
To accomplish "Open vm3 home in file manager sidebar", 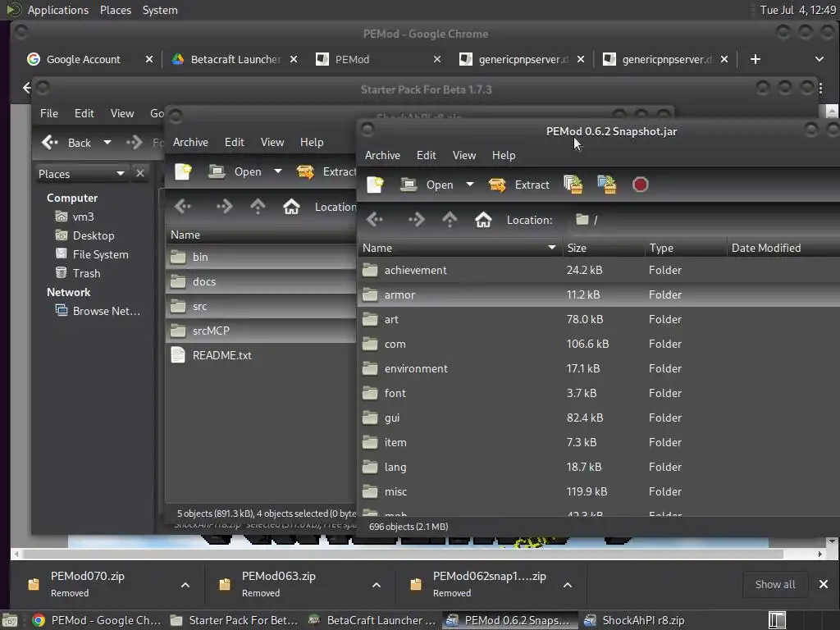I will click(75, 217).
